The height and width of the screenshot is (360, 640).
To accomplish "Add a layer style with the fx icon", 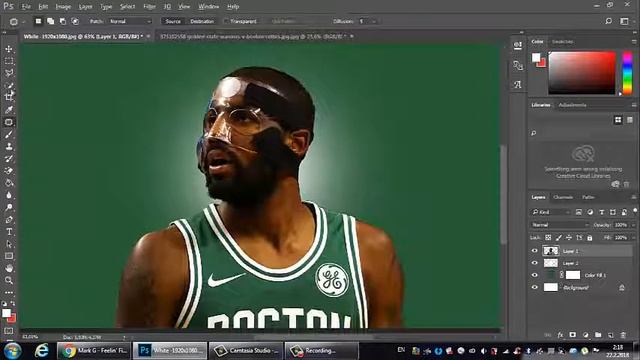I will (x=560, y=335).
